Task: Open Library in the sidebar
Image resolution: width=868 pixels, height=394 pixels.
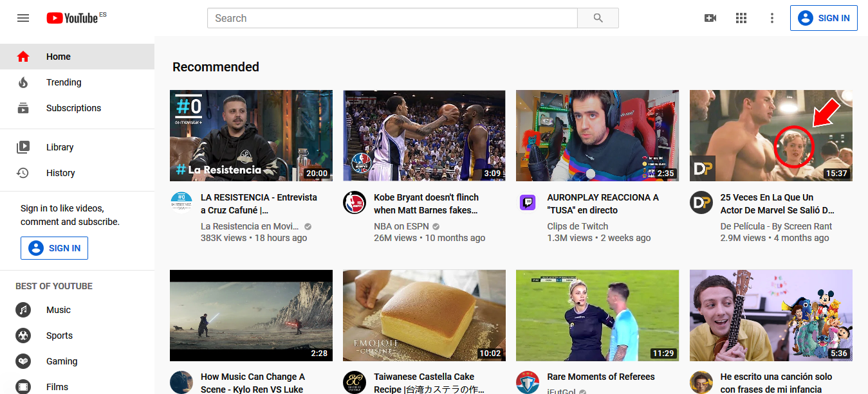Action: [x=77, y=147]
